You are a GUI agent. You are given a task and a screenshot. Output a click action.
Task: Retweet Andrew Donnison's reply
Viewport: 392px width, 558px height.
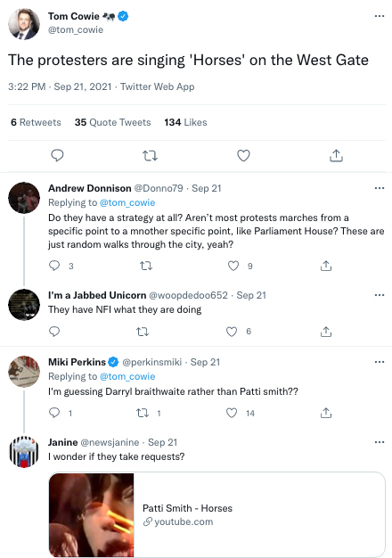(146, 266)
